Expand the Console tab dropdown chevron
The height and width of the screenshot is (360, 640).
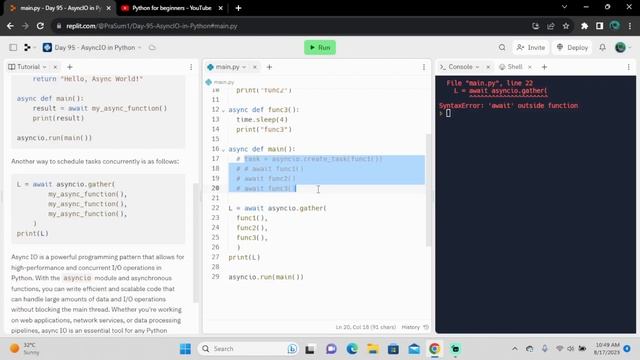click(477, 67)
